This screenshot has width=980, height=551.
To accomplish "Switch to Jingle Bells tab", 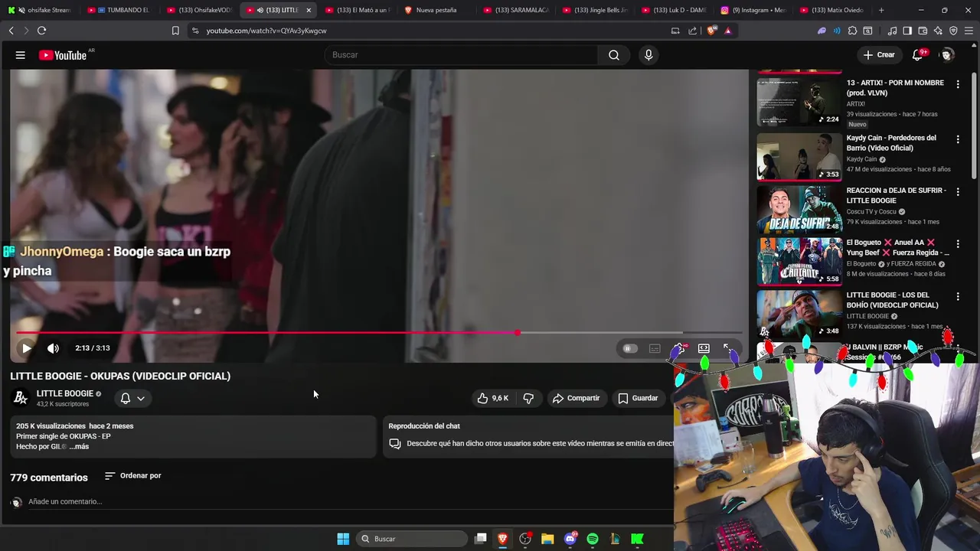I will (x=595, y=10).
